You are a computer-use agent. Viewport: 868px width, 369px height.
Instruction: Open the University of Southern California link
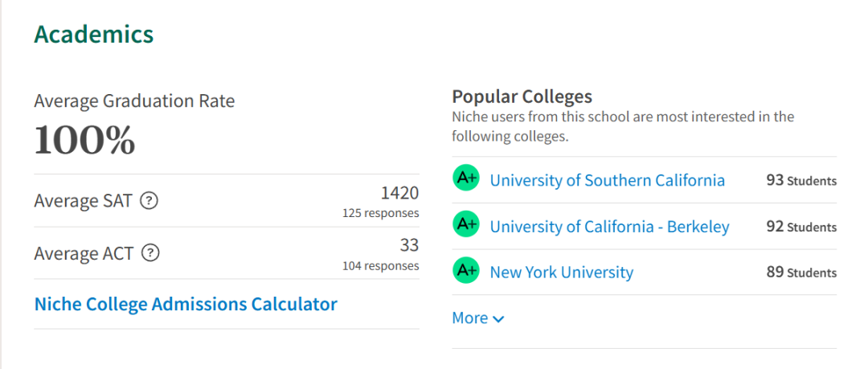click(x=608, y=180)
